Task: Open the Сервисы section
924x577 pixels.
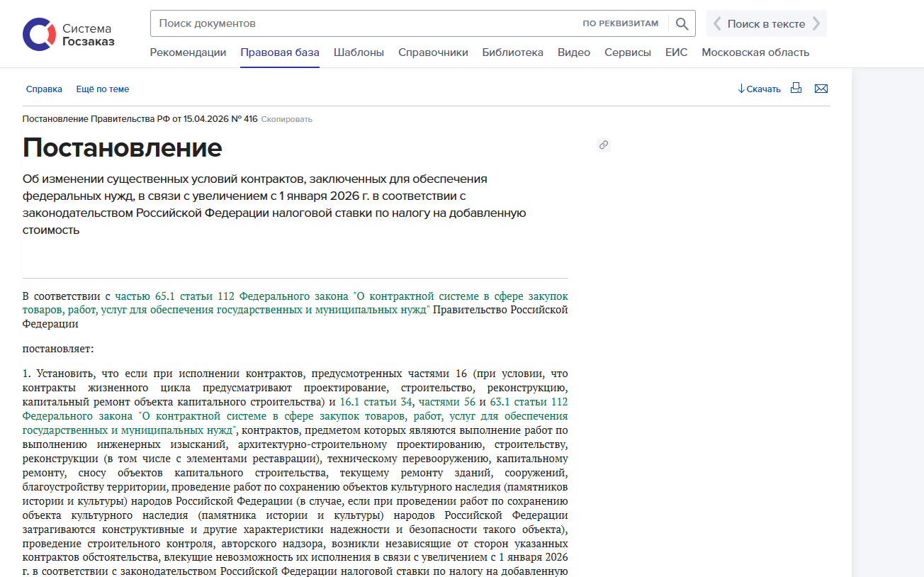Action: coord(628,52)
